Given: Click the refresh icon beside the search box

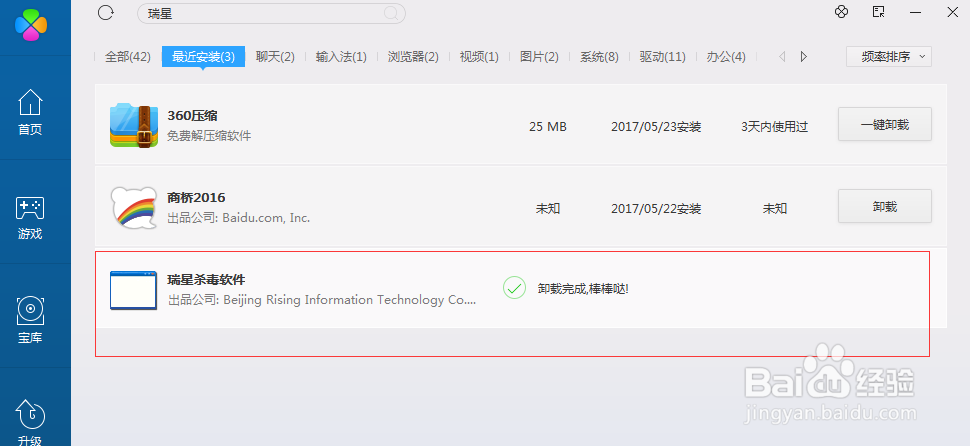Looking at the screenshot, I should (x=106, y=12).
